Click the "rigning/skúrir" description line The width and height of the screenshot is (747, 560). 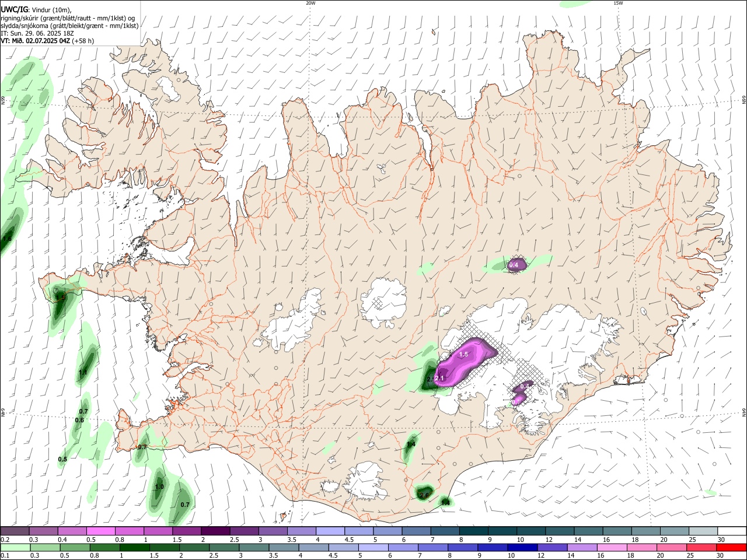68,18
